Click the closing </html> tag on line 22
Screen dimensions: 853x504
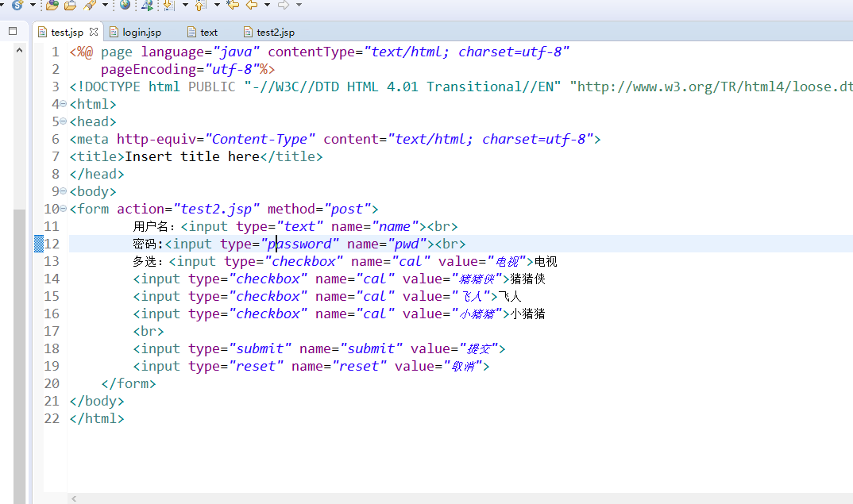tap(97, 418)
